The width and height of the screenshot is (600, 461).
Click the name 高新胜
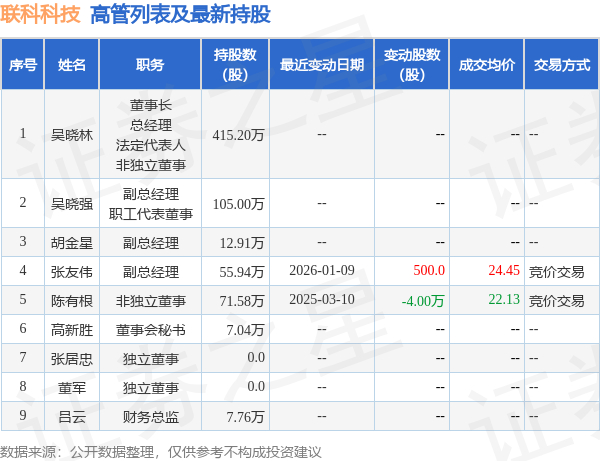point(72,330)
